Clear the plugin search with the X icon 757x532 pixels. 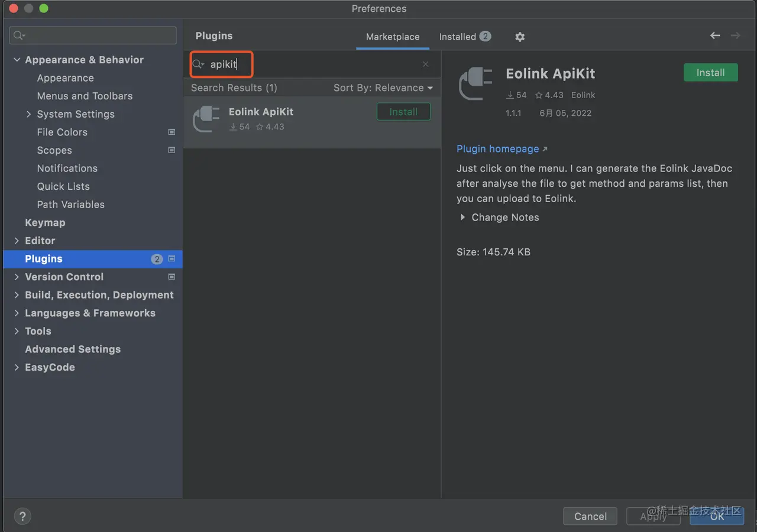426,64
